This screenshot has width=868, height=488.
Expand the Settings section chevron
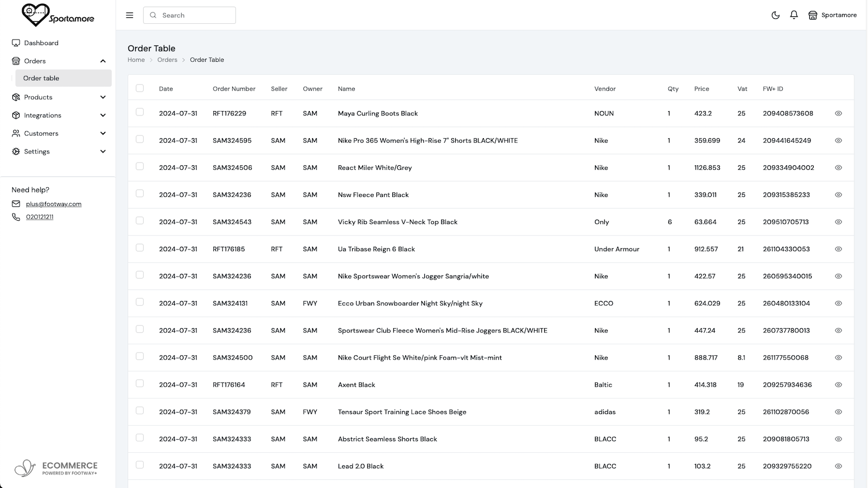[103, 151]
